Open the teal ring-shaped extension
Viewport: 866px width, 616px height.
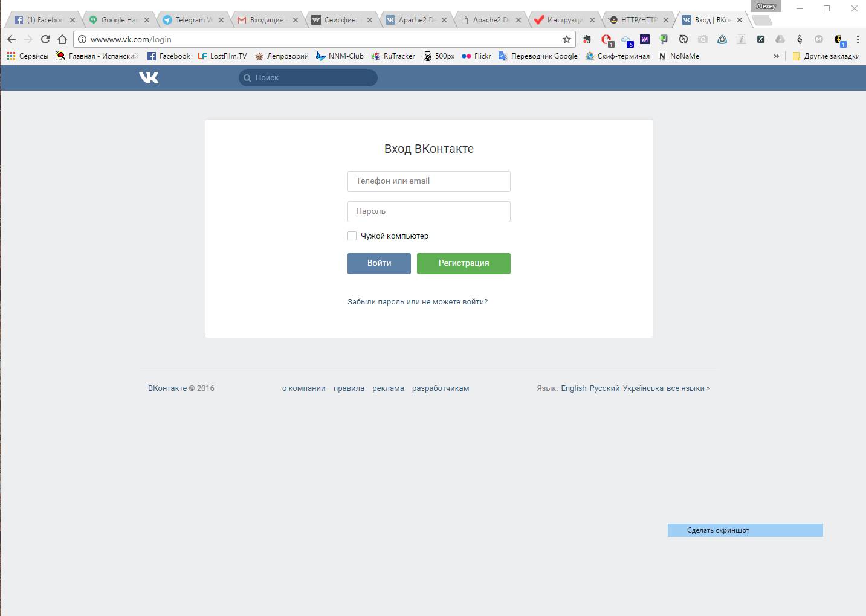click(722, 39)
